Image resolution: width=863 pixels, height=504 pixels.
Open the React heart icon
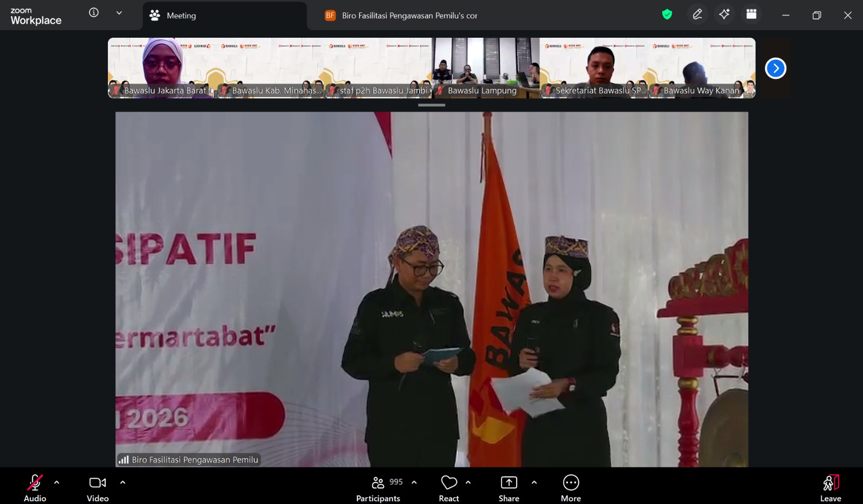449,482
